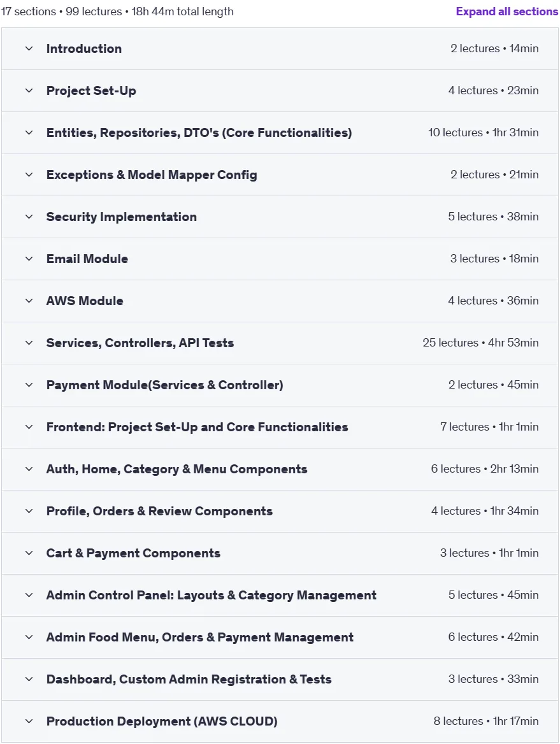560x744 pixels.
Task: Expand Production Deployment (AWS CLOUD) chevron
Action: pos(29,721)
